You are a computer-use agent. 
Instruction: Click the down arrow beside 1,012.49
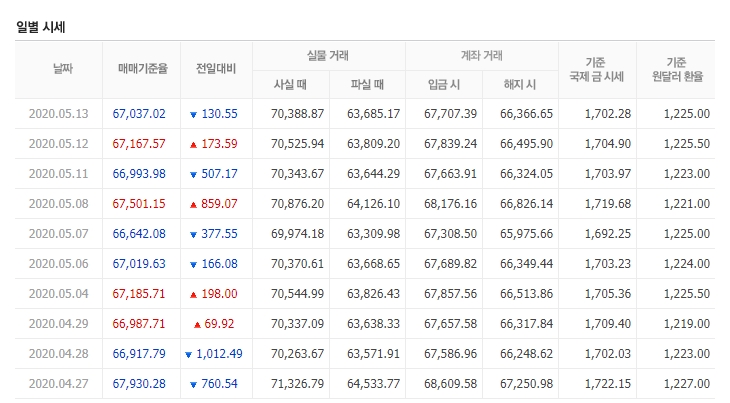(189, 355)
